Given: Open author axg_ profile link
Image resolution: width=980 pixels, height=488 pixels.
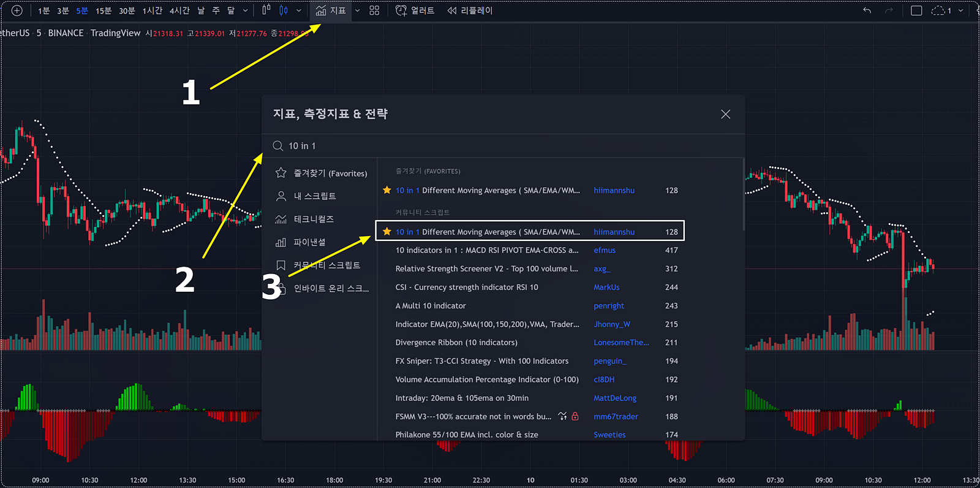Looking at the screenshot, I should pos(601,269).
